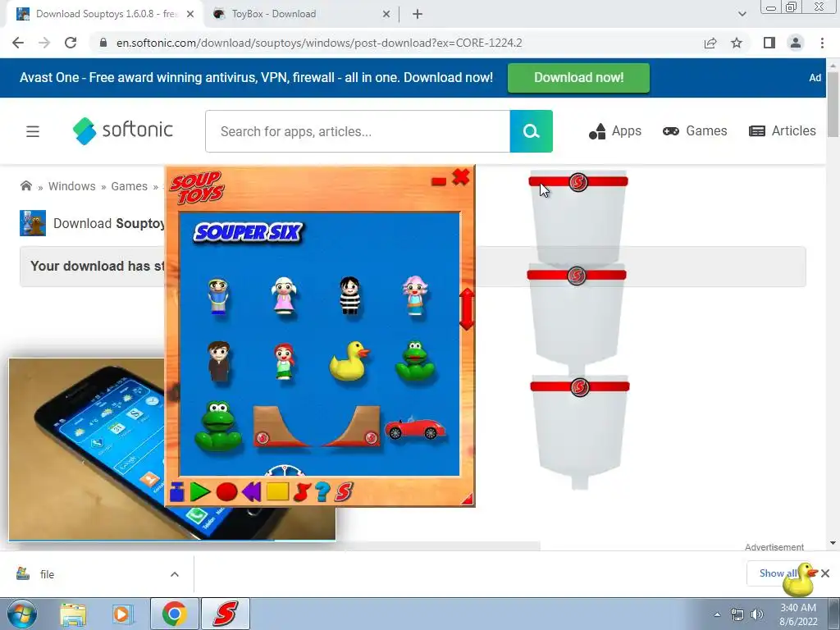Screen dimensions: 840x630
Task: Toggle the browser side panel
Action: [769, 43]
